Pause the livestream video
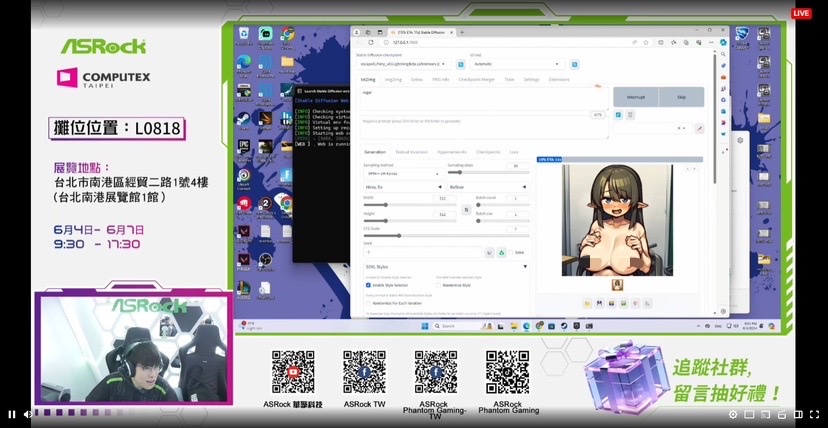 pos(12,414)
